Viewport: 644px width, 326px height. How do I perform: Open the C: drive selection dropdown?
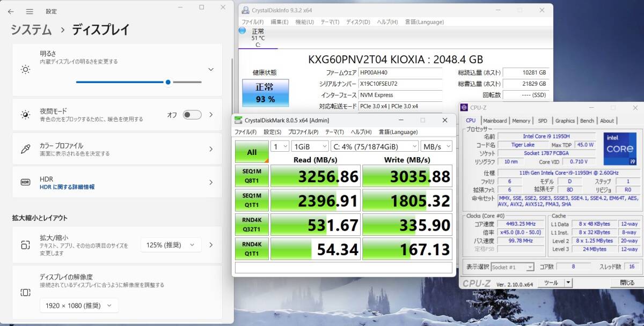(374, 146)
